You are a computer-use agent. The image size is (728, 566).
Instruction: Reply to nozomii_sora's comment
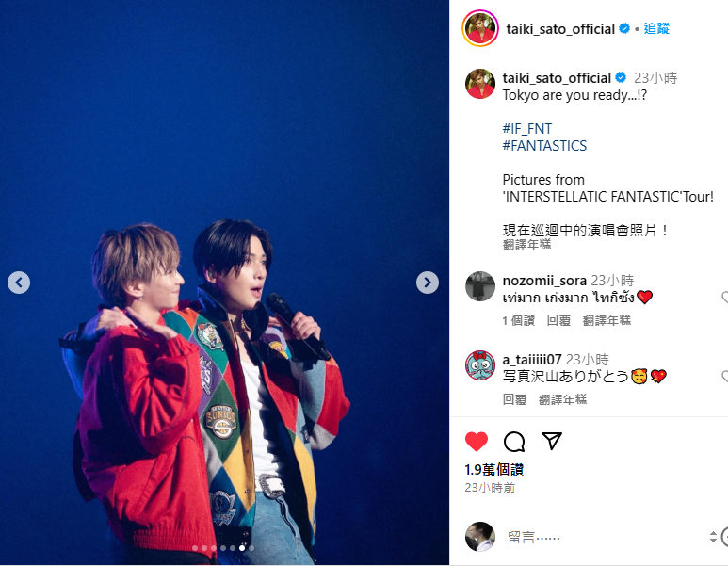coord(558,320)
